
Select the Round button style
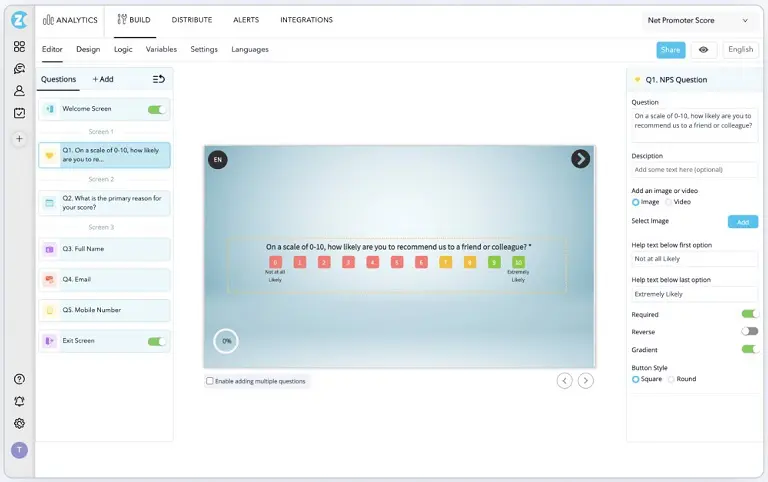[671, 379]
